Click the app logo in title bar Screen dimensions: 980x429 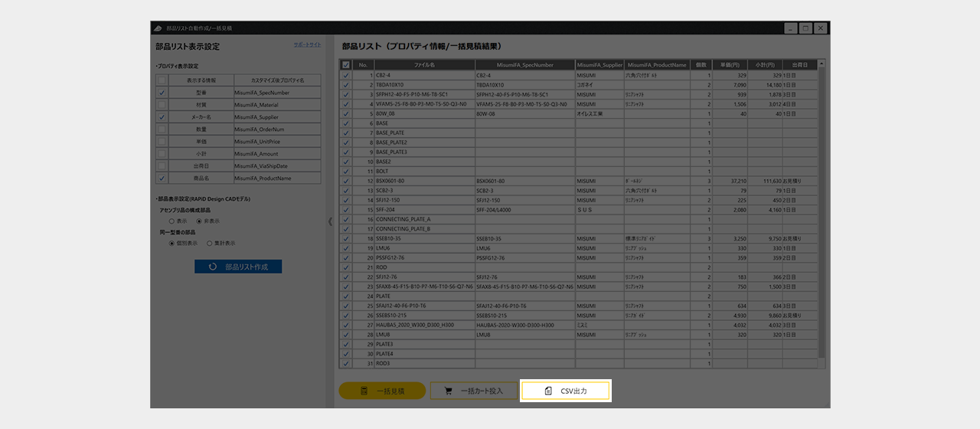tap(158, 28)
